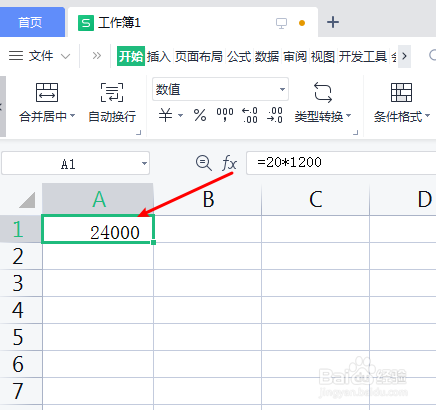Open the 数据 ribbon tab
The height and width of the screenshot is (410, 436).
[x=267, y=56]
